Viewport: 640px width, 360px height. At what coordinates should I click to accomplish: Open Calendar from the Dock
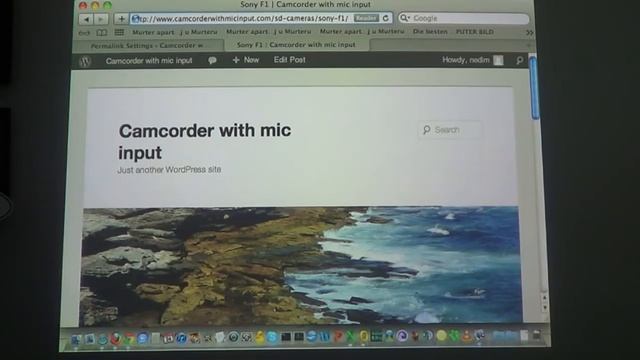click(x=168, y=338)
